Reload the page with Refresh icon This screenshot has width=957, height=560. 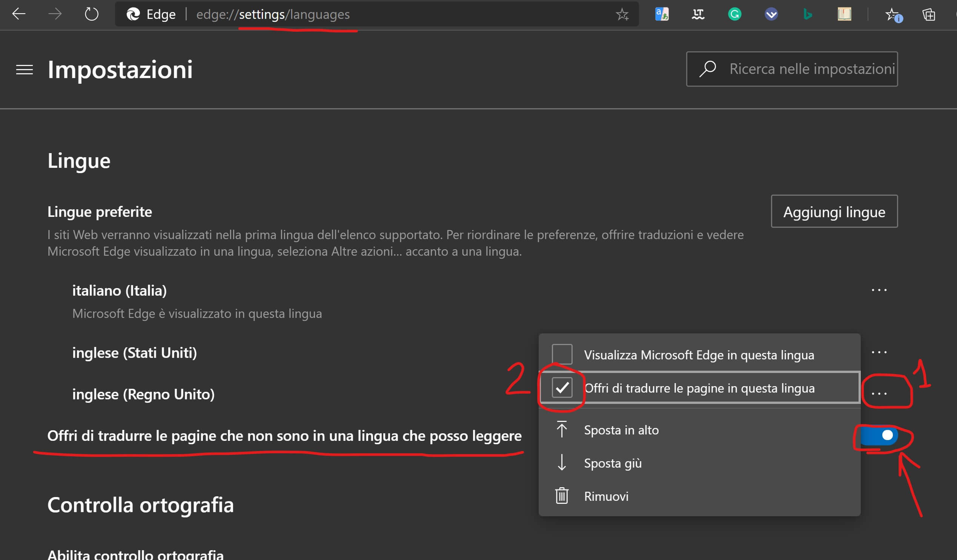pyautogui.click(x=91, y=14)
